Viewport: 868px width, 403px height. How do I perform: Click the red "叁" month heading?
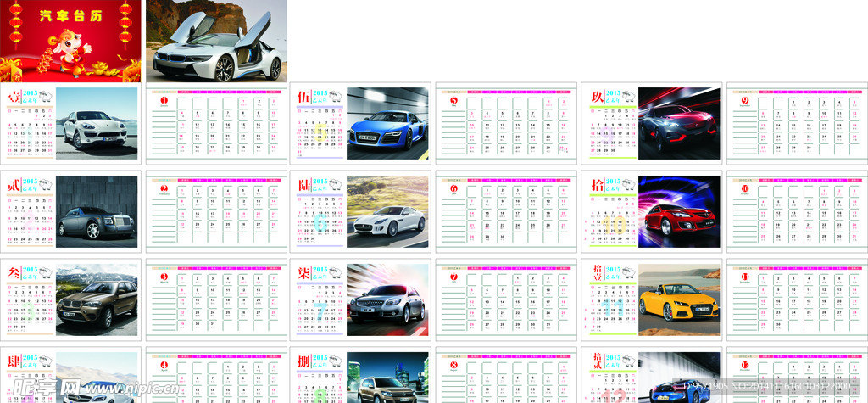pos(15,272)
